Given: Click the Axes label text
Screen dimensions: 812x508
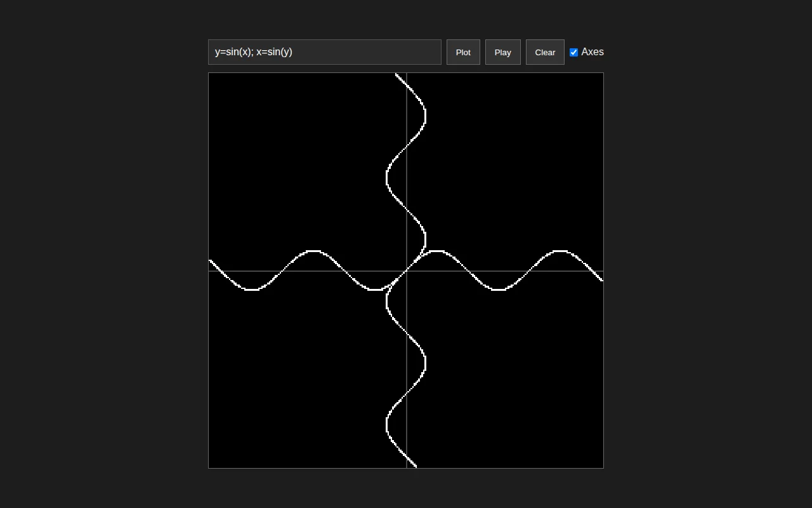Looking at the screenshot, I should [x=593, y=52].
